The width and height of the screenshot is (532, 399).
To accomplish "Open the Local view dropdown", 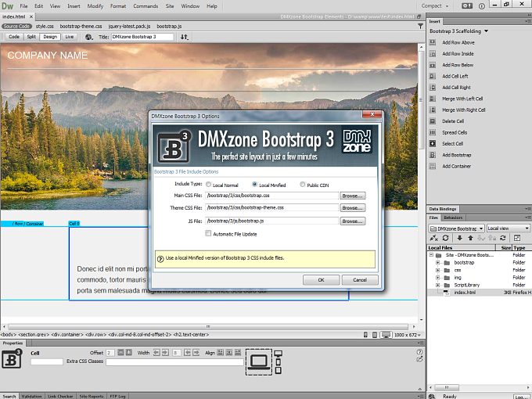I will coord(509,228).
